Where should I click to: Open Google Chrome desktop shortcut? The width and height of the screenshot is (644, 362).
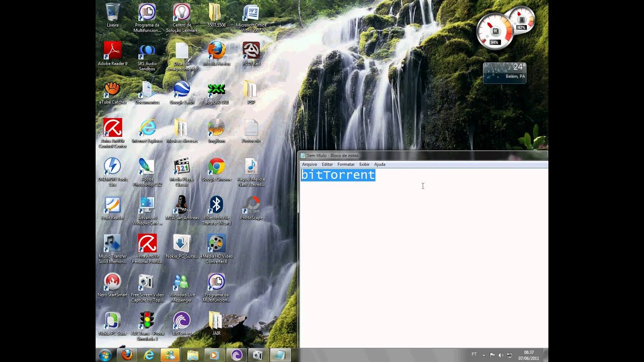point(216,170)
